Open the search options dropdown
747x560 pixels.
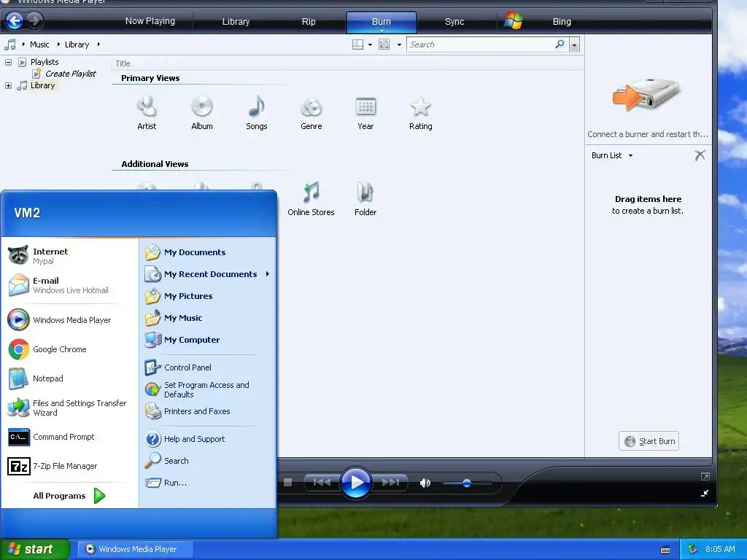click(575, 44)
